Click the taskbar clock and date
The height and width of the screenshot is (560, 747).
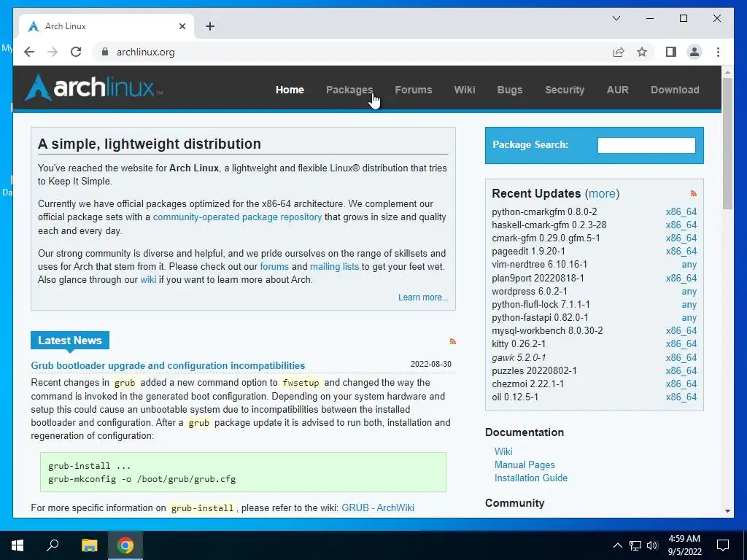[684, 545]
